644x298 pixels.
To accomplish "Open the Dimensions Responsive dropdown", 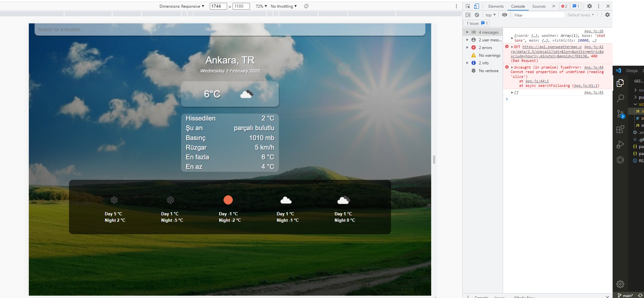I will click(x=182, y=6).
